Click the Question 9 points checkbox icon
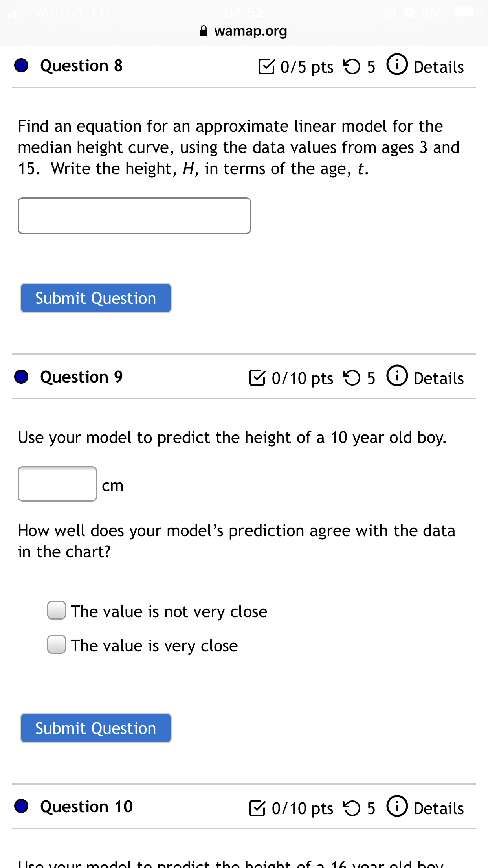 257,378
